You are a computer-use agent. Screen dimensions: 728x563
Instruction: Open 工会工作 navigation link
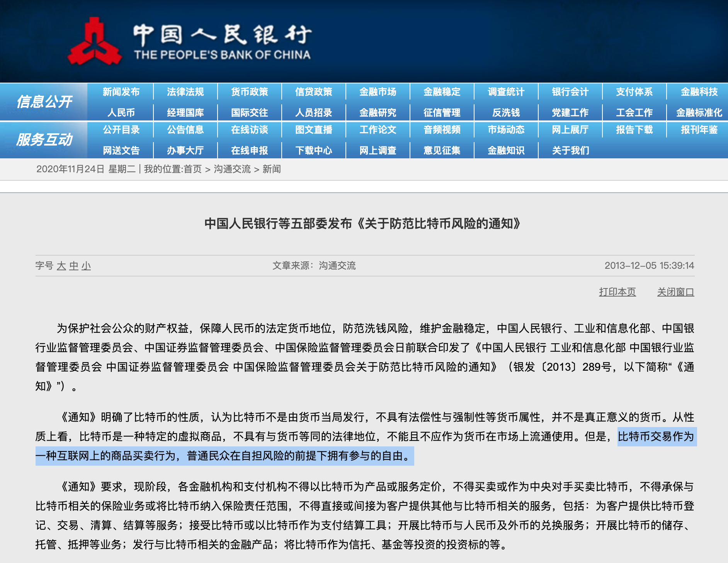click(x=634, y=113)
